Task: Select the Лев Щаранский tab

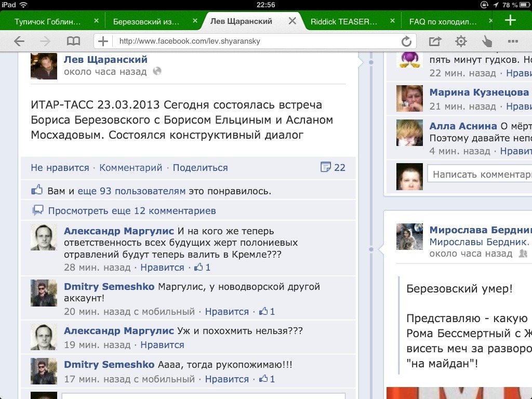Action: click(241, 21)
